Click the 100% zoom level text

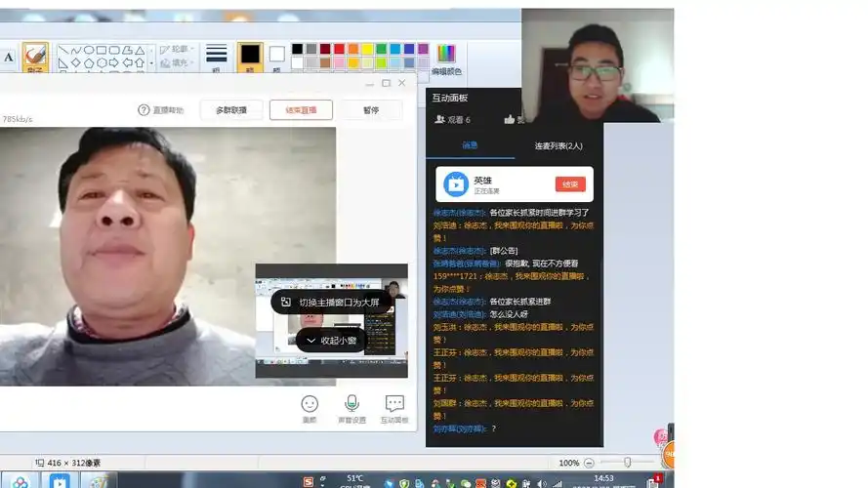point(568,463)
